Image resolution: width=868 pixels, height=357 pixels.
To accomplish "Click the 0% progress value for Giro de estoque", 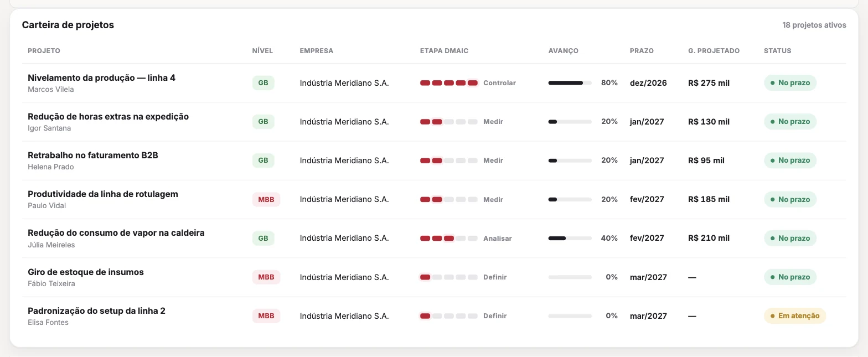I will coord(612,277).
